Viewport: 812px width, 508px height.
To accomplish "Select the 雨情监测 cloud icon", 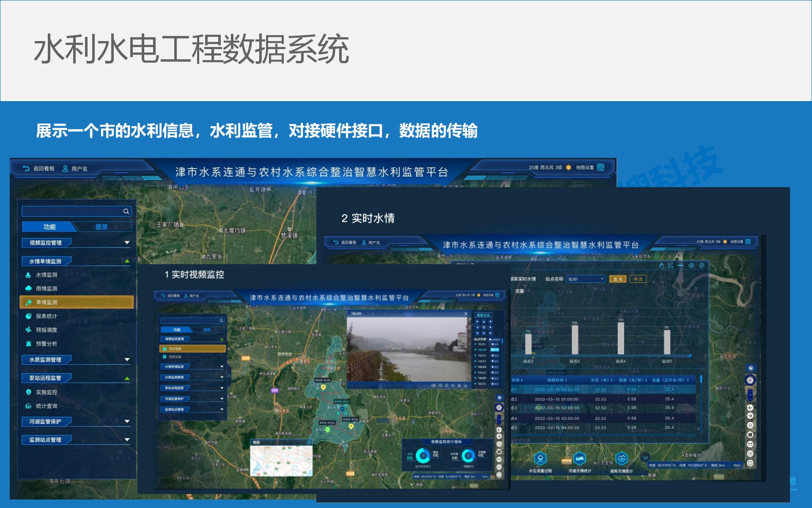I will coord(28,288).
